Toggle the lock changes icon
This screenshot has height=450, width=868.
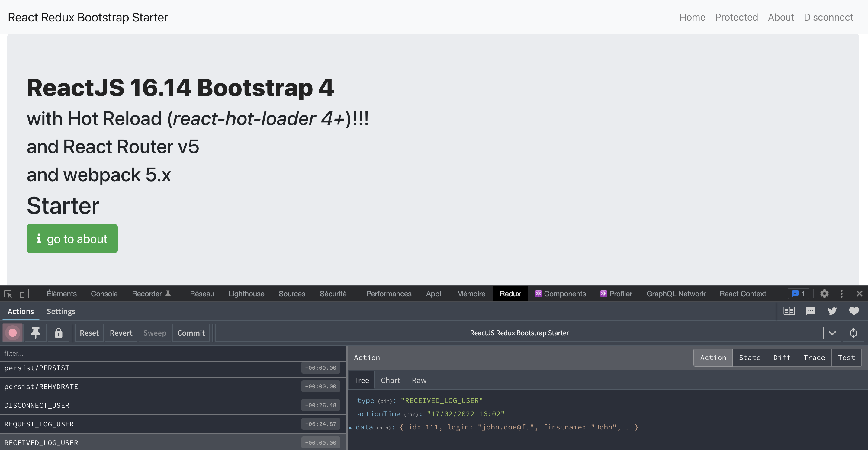59,333
